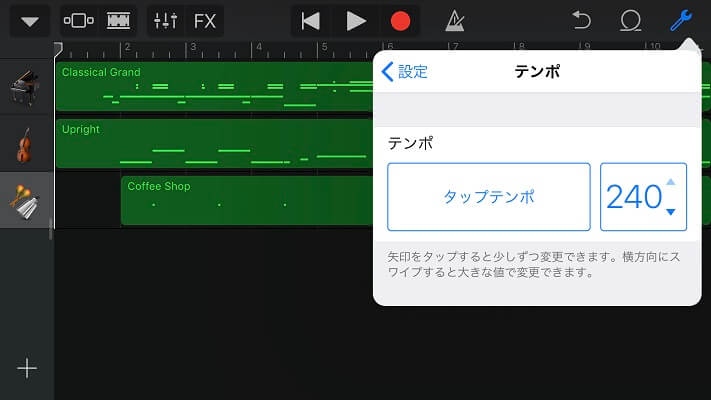Go back to 設定 menu
This screenshot has width=711, height=400.
(x=405, y=72)
